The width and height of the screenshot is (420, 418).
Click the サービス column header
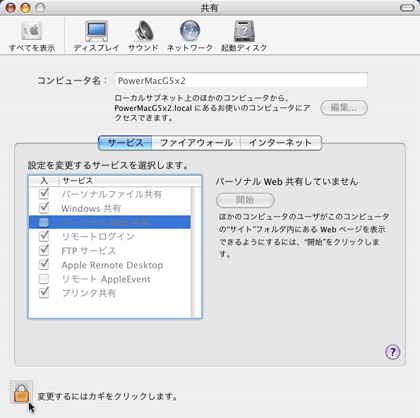pyautogui.click(x=130, y=181)
